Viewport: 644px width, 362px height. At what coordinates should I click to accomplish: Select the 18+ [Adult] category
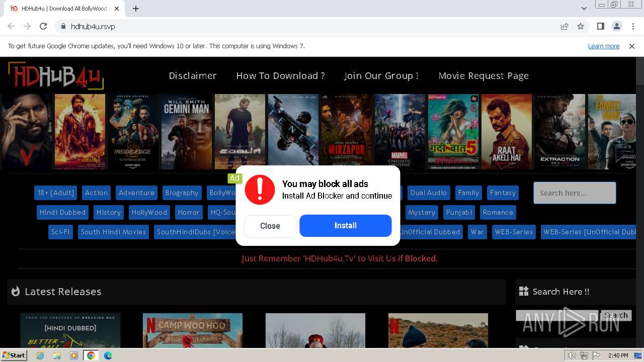coord(56,193)
